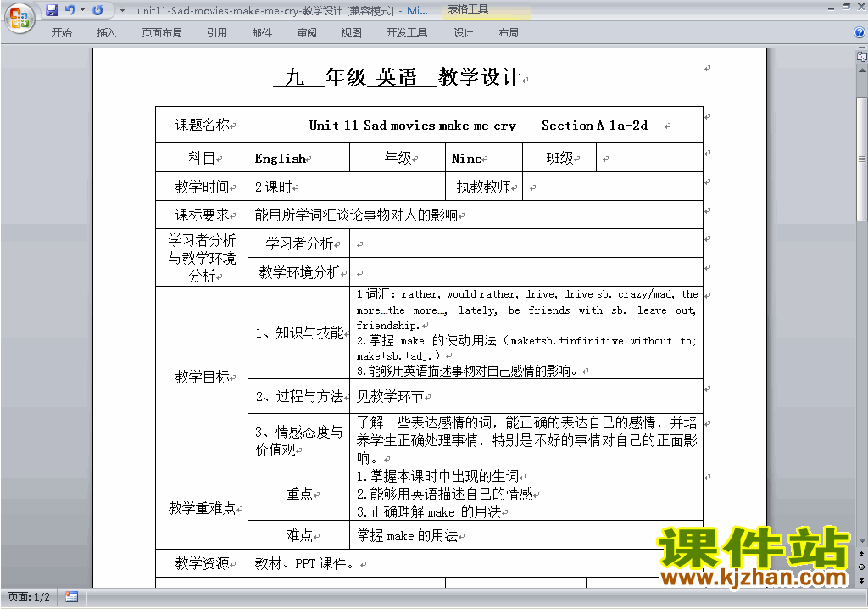Image resolution: width=868 pixels, height=609 pixels.
Task: Click the empty cell right of 执教教师
Action: (613, 187)
